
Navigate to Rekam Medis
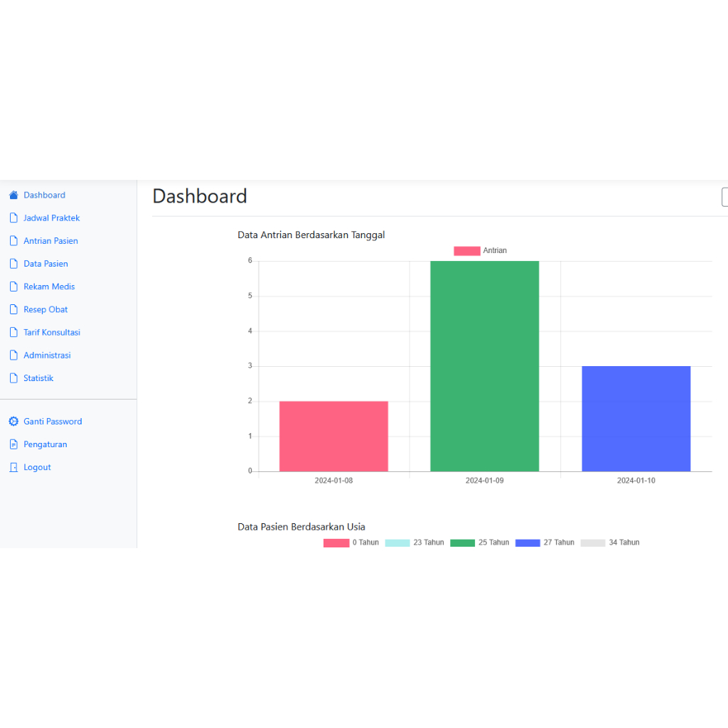click(x=49, y=287)
